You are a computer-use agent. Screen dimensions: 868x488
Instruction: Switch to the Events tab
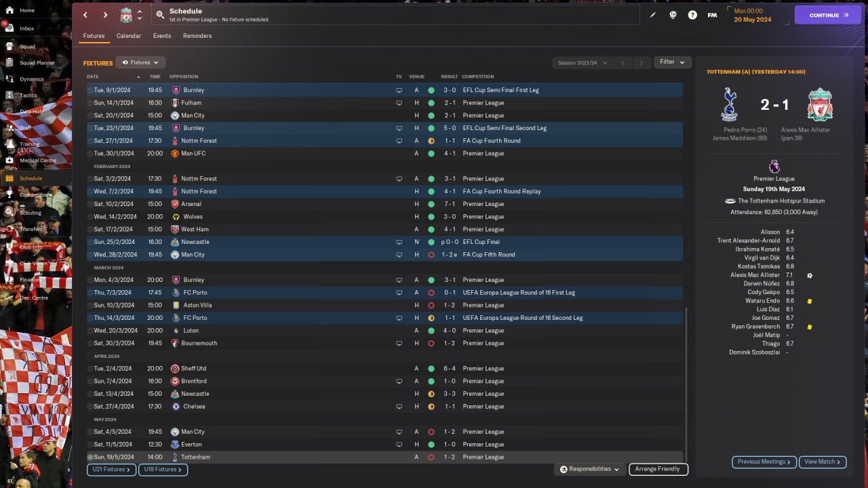coord(162,36)
